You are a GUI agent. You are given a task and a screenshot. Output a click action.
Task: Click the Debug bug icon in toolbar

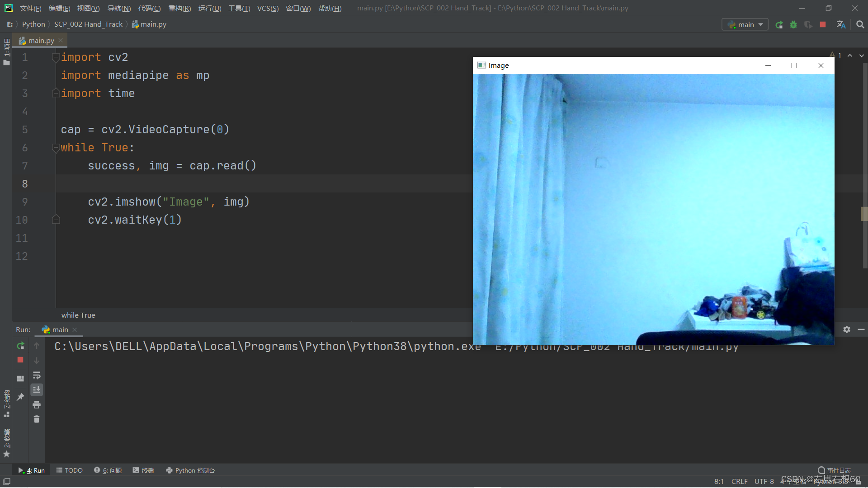tap(793, 25)
